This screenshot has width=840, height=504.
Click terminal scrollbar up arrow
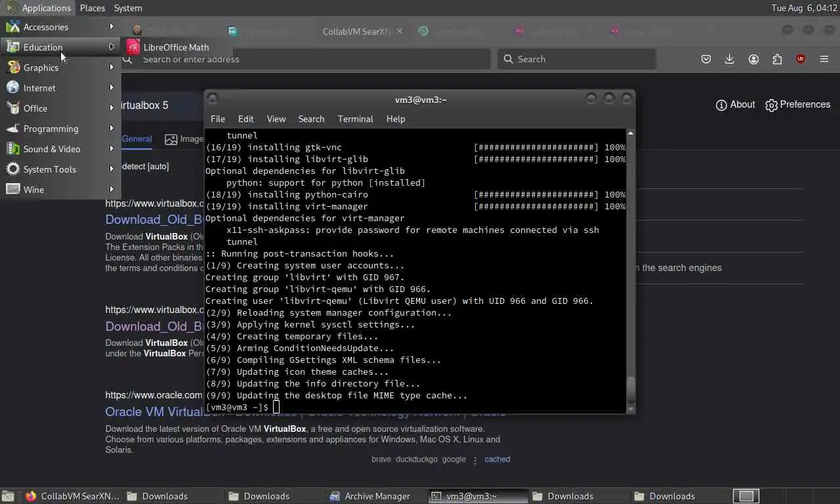click(631, 133)
